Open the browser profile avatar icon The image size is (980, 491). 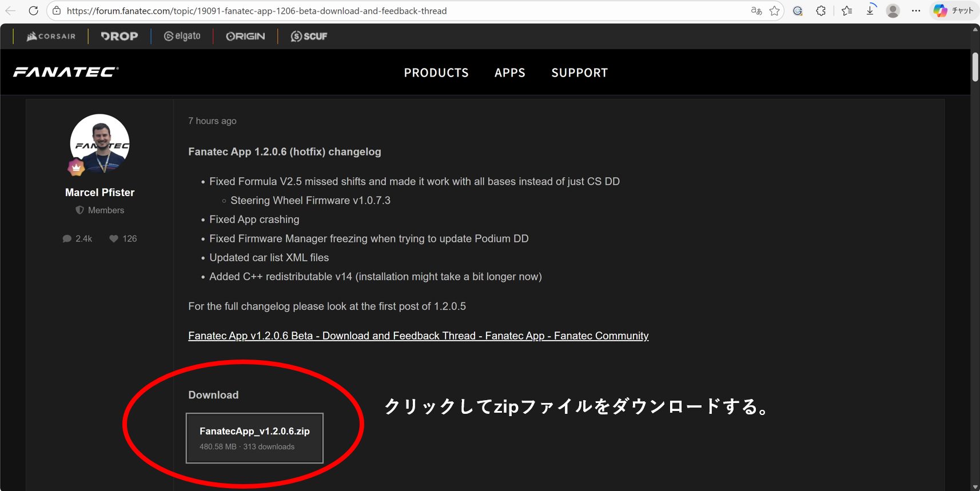893,11
